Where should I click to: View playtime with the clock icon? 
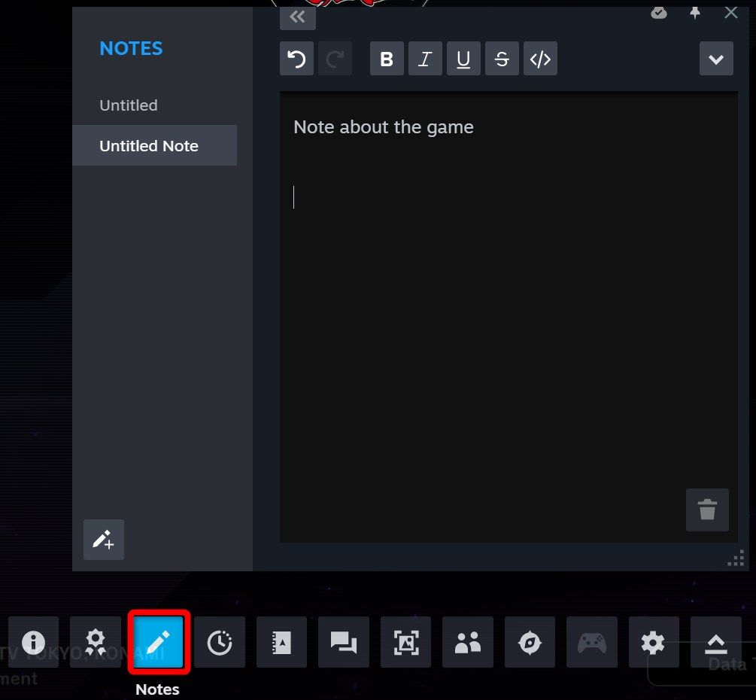(x=220, y=642)
